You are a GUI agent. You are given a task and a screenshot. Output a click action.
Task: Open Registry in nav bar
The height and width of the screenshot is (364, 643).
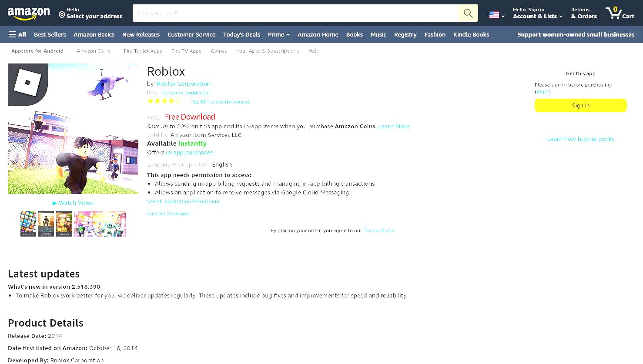[x=405, y=34]
